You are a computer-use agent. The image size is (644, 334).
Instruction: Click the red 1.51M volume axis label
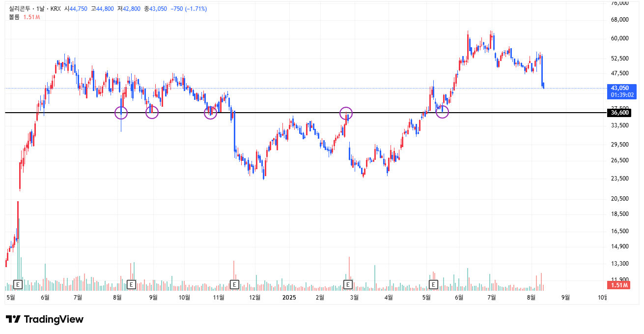click(619, 285)
